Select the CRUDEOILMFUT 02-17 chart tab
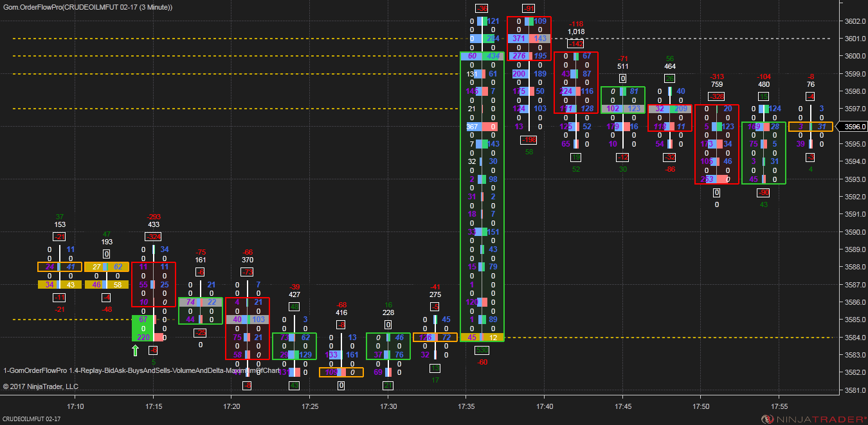This screenshot has width=868, height=425. (31, 419)
